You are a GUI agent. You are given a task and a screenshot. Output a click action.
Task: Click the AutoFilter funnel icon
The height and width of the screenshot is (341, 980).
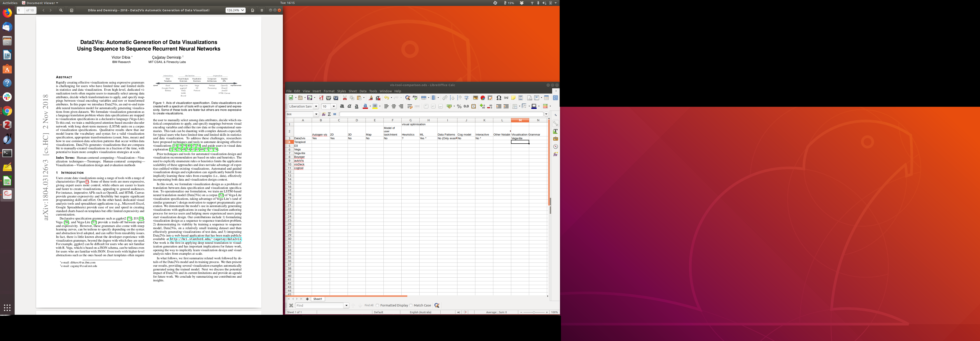pos(466,98)
